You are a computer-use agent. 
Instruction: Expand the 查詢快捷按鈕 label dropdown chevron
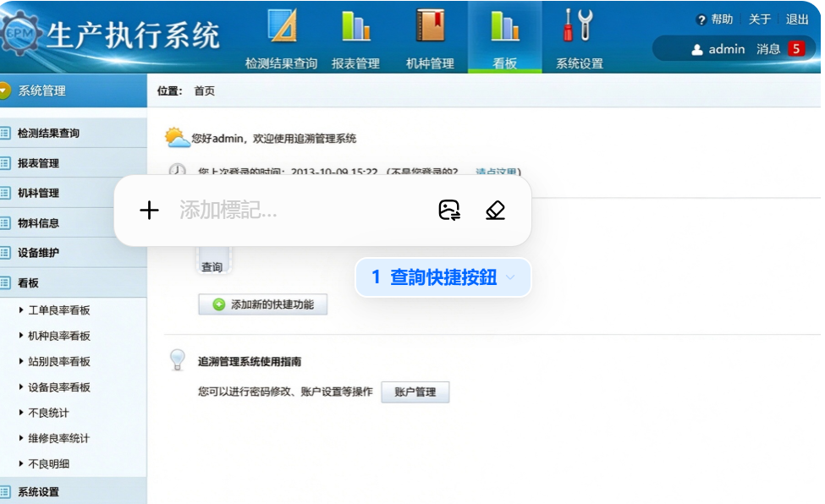(x=510, y=277)
